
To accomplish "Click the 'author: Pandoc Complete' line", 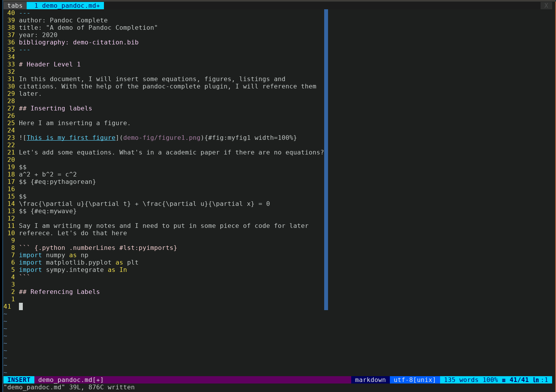I will click(63, 20).
